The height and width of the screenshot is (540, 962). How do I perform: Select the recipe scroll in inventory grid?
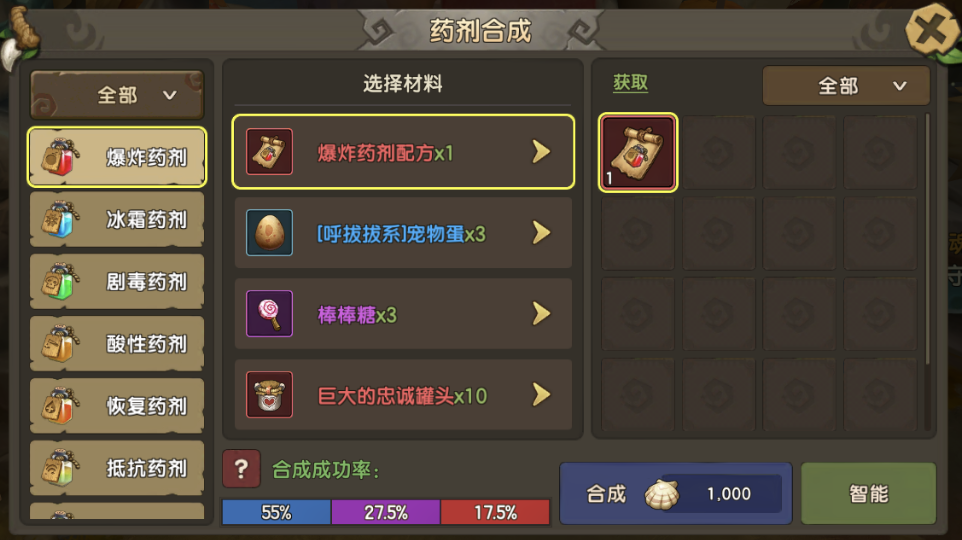638,152
